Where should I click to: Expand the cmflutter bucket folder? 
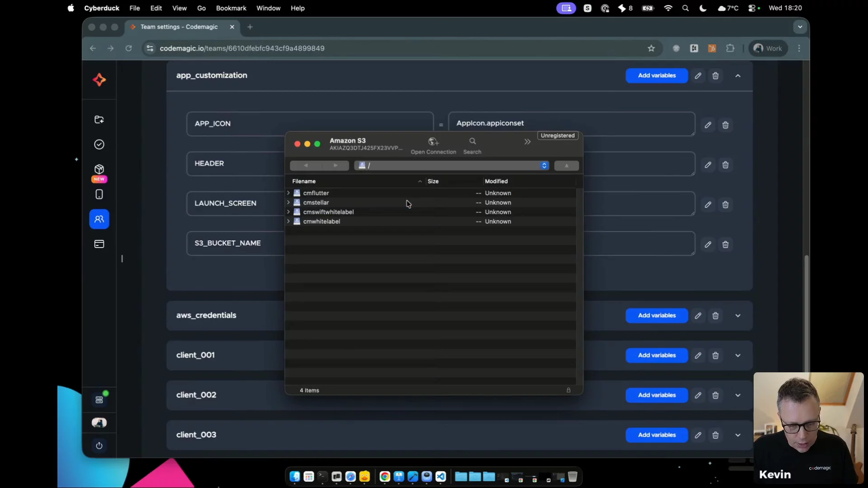[288, 193]
